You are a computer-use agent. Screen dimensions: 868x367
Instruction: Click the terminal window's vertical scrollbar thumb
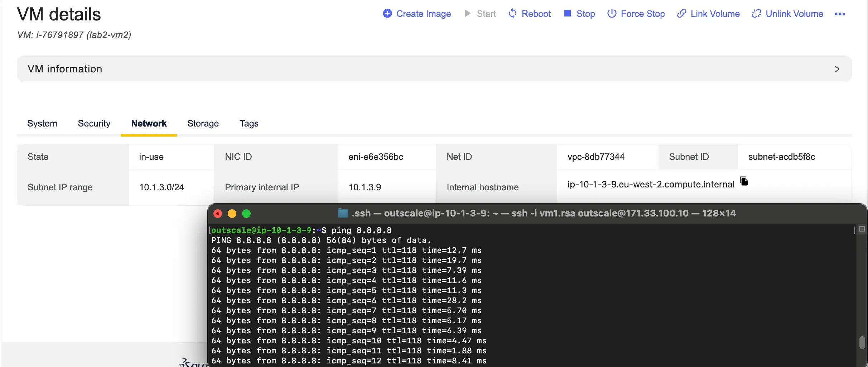point(862,342)
